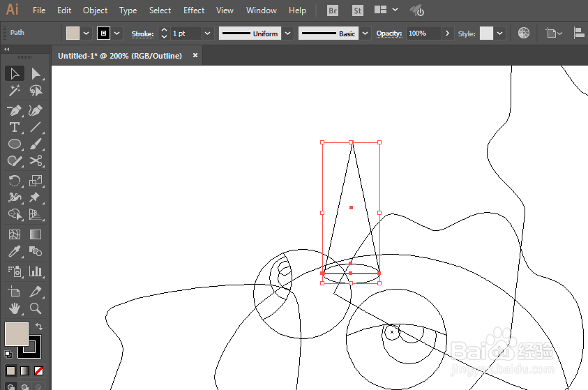Image resolution: width=588 pixels, height=390 pixels.
Task: Select the Line Segment tool
Action: point(36,127)
